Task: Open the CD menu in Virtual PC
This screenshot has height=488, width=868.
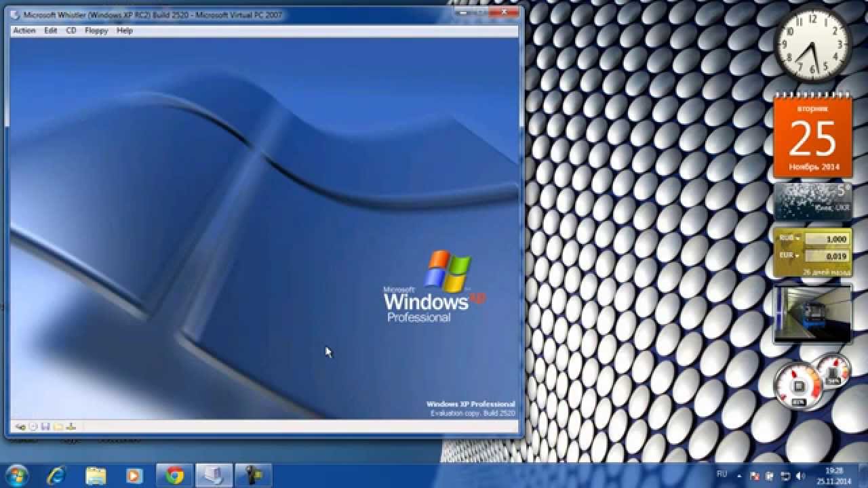Action: pyautogui.click(x=71, y=30)
